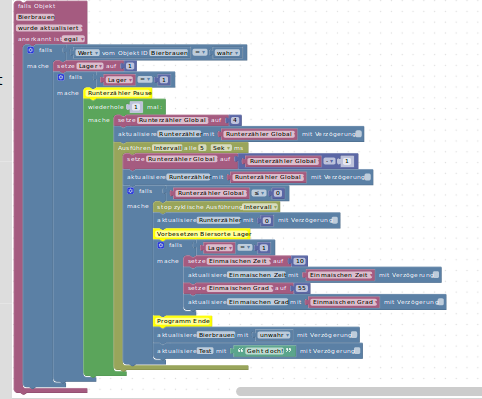
Task: Click number field 10 for Einmaischen Zeit
Action: point(300,261)
